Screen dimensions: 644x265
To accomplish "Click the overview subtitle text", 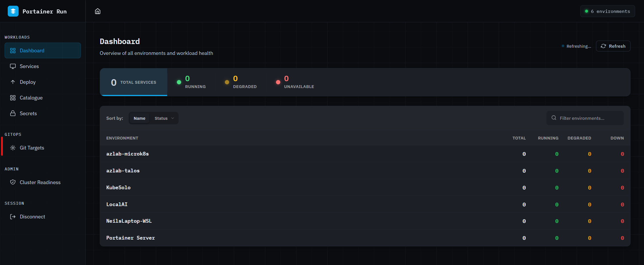I will (156, 53).
